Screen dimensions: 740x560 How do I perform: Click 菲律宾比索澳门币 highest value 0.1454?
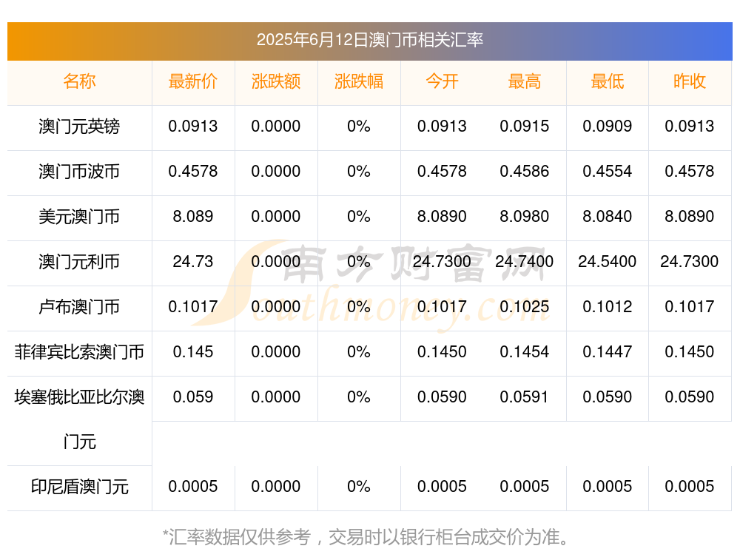pyautogui.click(x=525, y=352)
